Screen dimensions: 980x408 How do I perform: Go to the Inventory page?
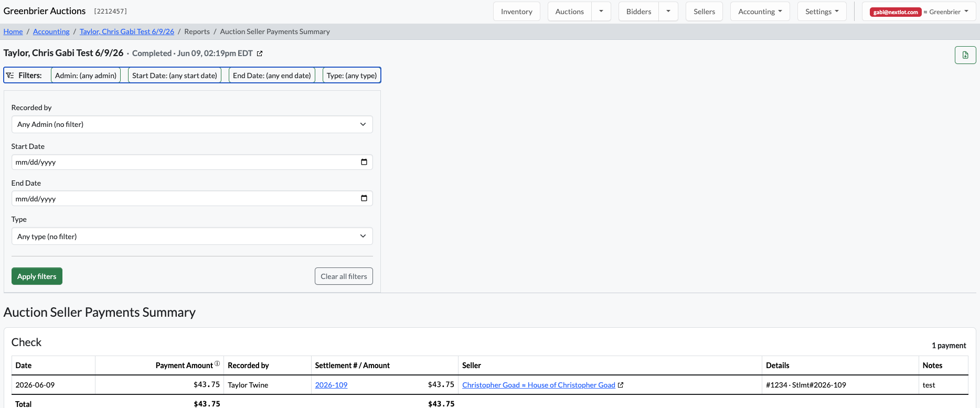[516, 12]
